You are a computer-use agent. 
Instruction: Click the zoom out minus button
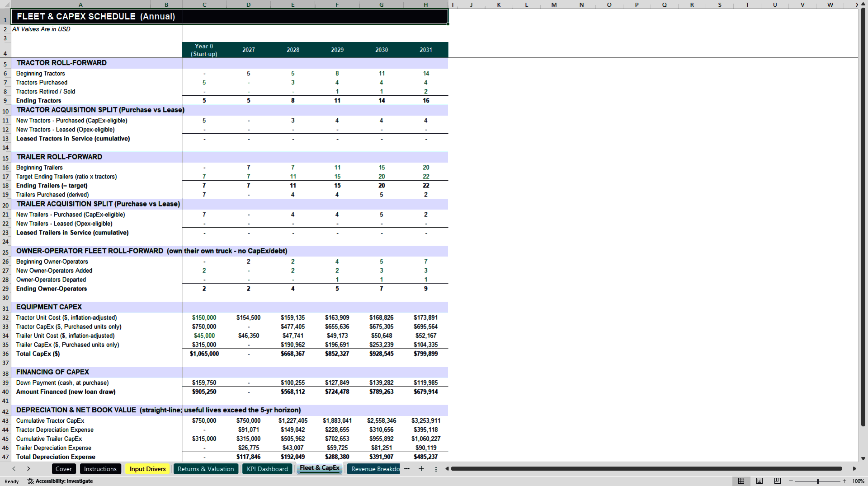[791, 481]
